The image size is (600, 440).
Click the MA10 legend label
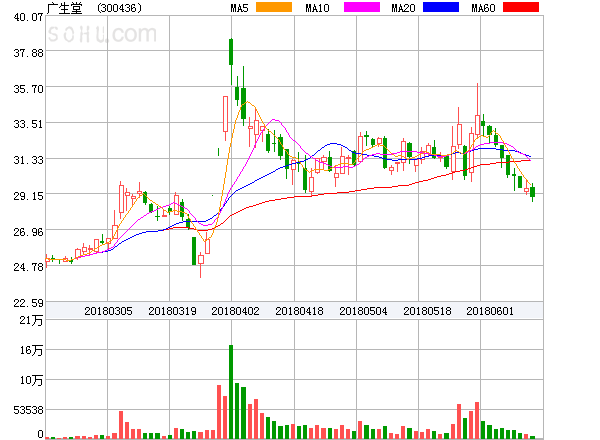pyautogui.click(x=317, y=8)
